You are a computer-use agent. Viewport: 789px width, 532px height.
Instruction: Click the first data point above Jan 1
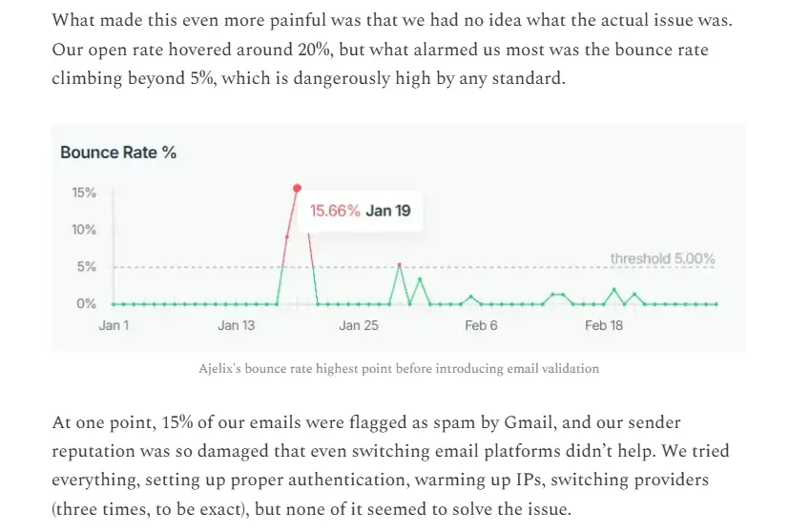pos(114,304)
